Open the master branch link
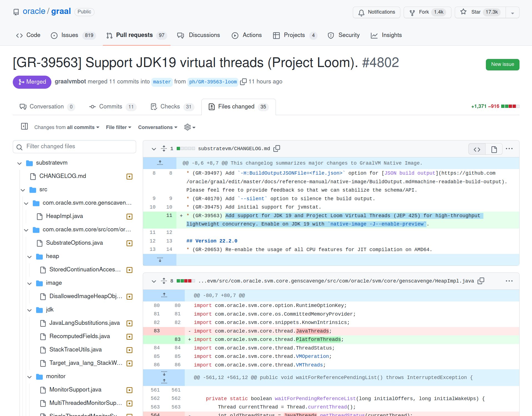This screenshot has width=532, height=416. click(x=162, y=82)
